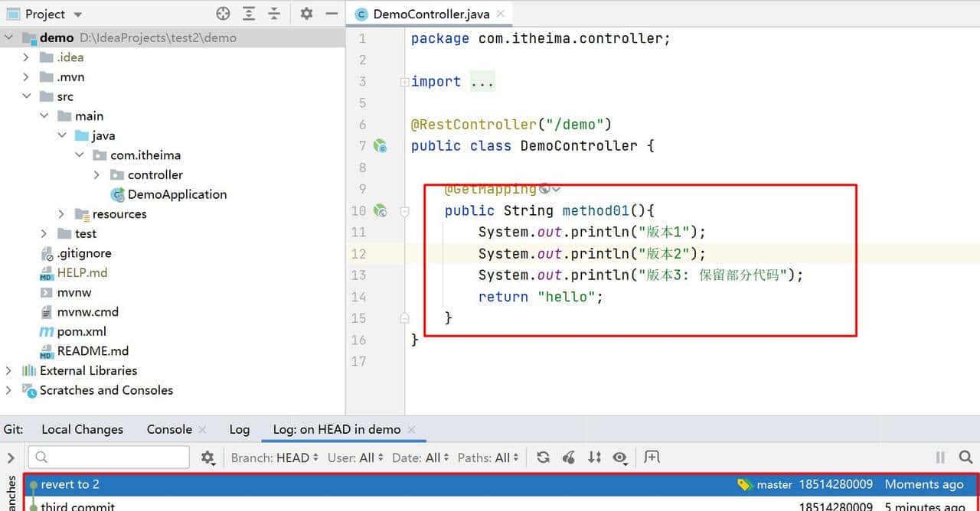Image resolution: width=980 pixels, height=511 pixels.
Task: Click the Select Opened File locate icon
Action: (x=223, y=14)
